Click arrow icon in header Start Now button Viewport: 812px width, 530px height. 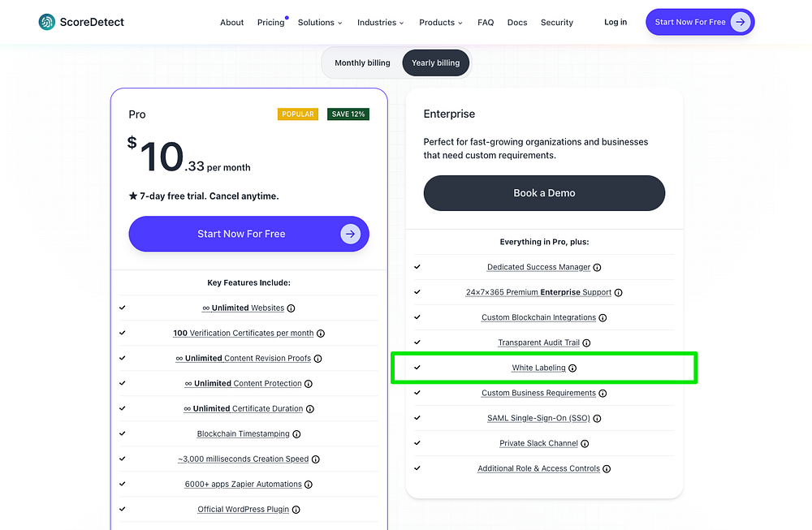coord(741,22)
